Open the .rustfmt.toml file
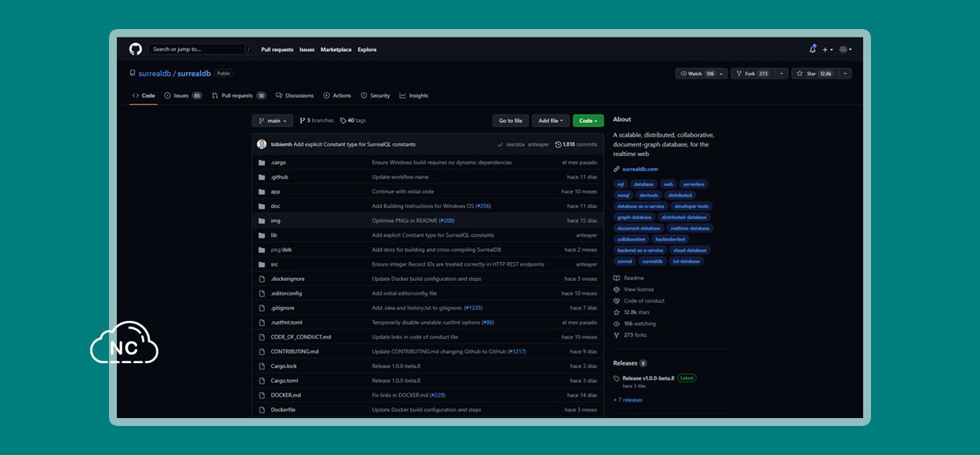 coord(286,322)
